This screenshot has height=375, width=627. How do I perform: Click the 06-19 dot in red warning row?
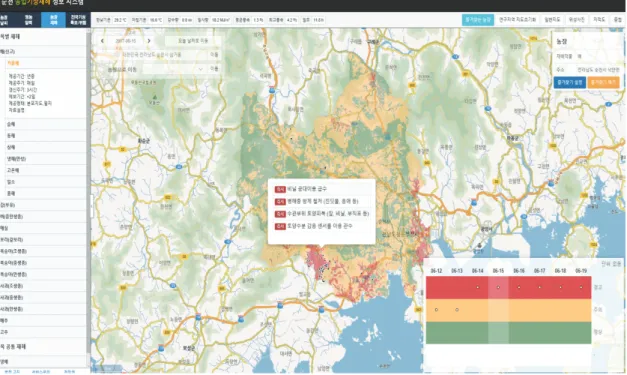pyautogui.click(x=581, y=287)
